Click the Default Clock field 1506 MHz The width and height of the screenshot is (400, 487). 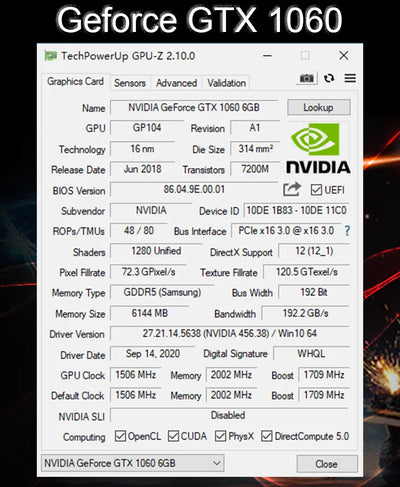click(136, 395)
